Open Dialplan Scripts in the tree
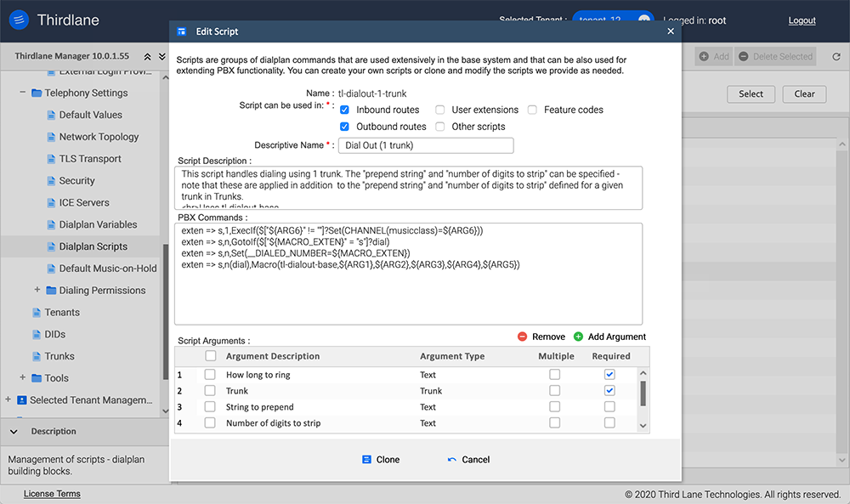 pyautogui.click(x=93, y=246)
